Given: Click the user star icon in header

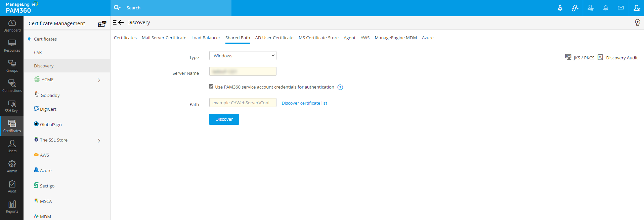Looking at the screenshot, I should [x=591, y=8].
